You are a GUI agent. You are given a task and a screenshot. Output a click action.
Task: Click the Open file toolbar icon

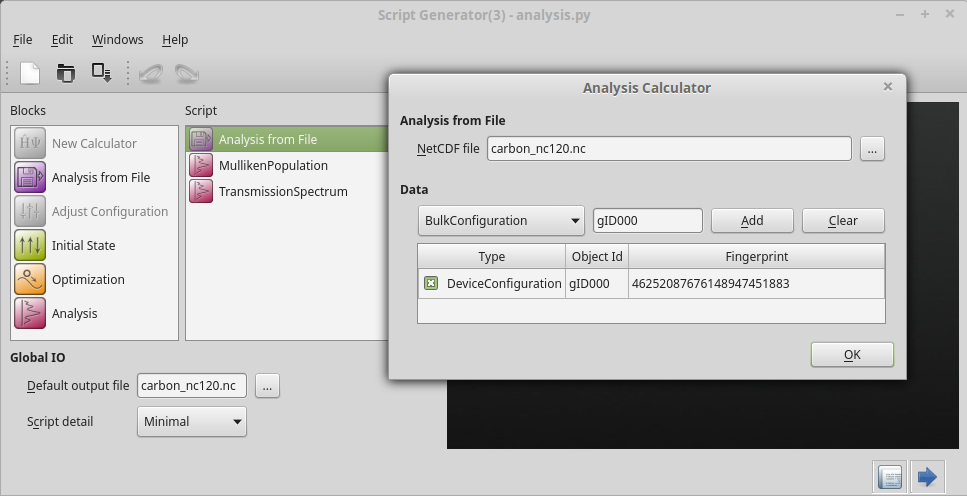[x=66, y=72]
